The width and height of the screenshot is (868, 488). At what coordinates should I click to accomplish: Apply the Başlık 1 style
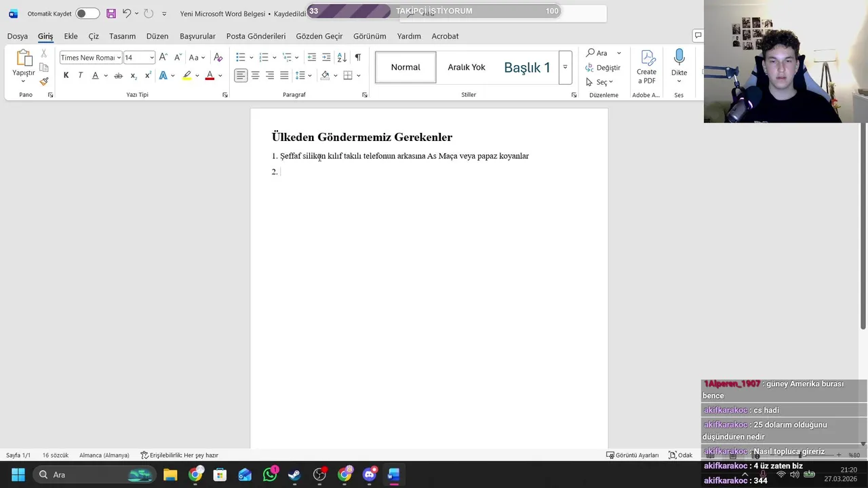[527, 67]
